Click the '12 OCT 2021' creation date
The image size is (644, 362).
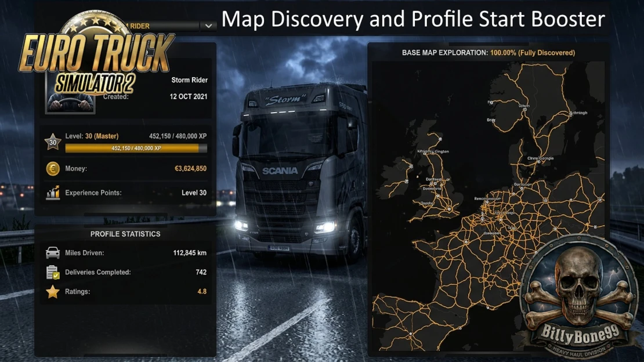pos(189,96)
